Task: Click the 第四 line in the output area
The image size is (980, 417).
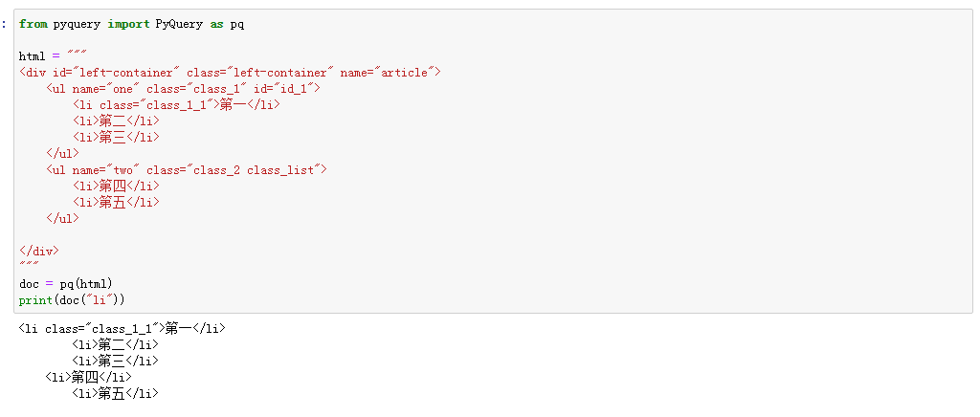Action: 88,378
